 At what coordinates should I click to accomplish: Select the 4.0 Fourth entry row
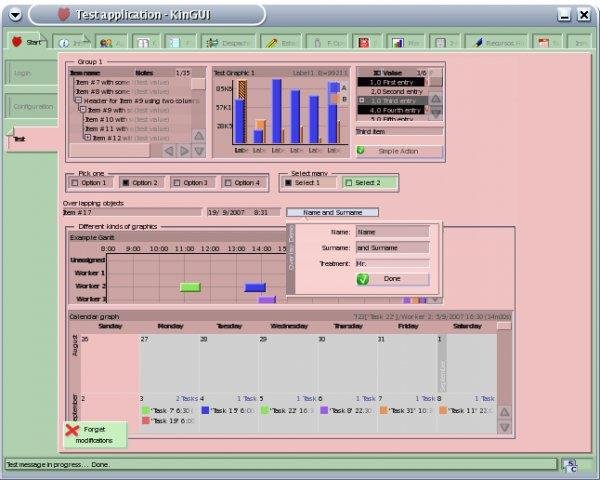coord(391,110)
